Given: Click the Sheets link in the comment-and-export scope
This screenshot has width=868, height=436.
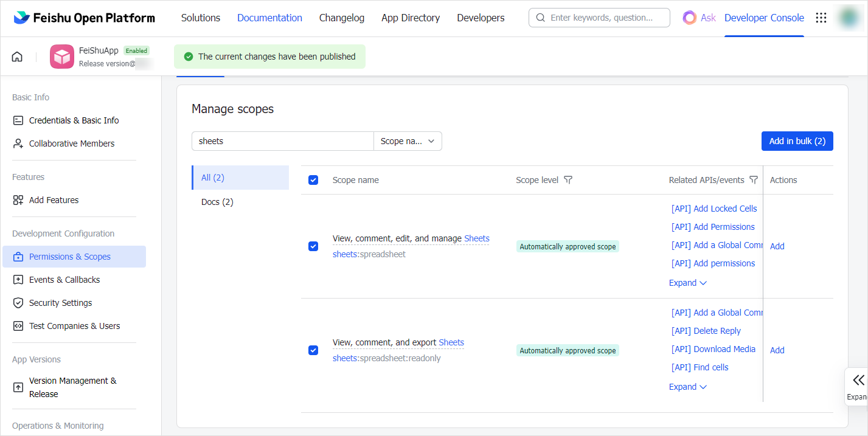Looking at the screenshot, I should tap(451, 342).
